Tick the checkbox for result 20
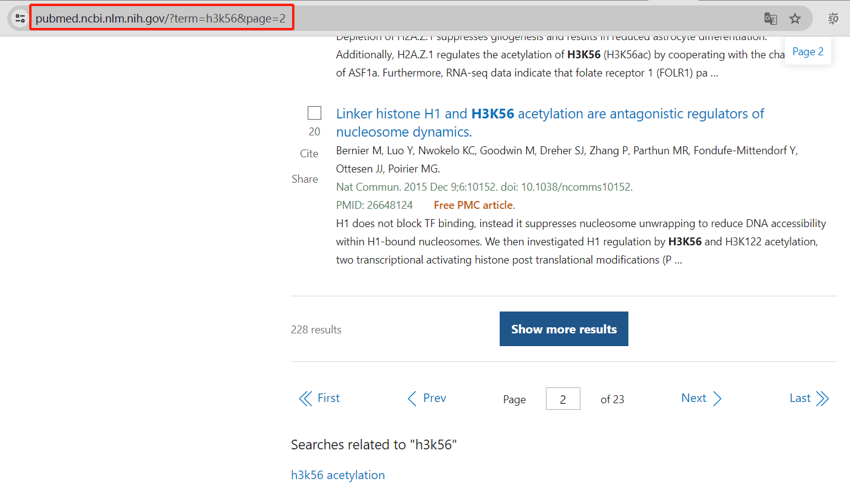Screen dimensions: 850x504 coord(314,113)
